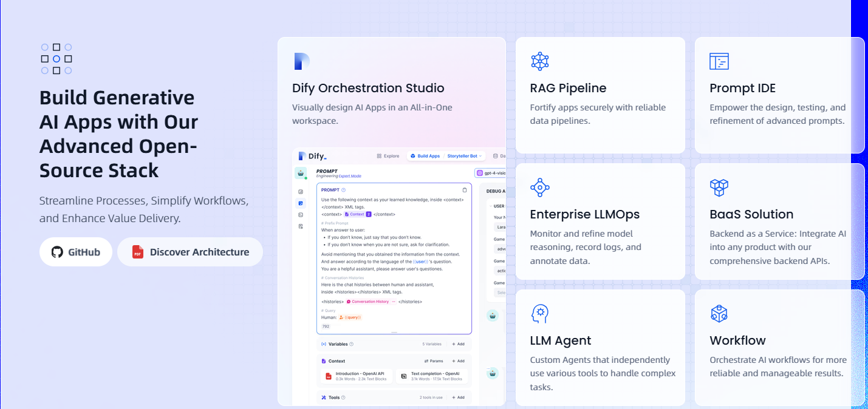
Task: Click the Dify logo above Orchestration Studio title
Action: click(302, 61)
